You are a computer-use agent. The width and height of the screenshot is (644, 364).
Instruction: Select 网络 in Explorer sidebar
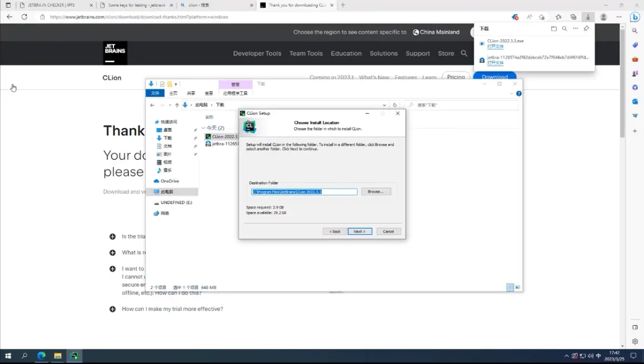tap(165, 213)
